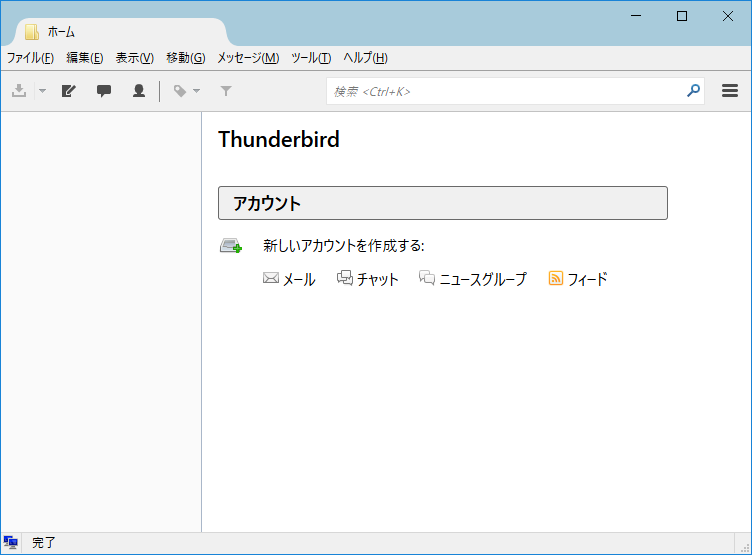Open the 移動(G) menu

point(186,58)
